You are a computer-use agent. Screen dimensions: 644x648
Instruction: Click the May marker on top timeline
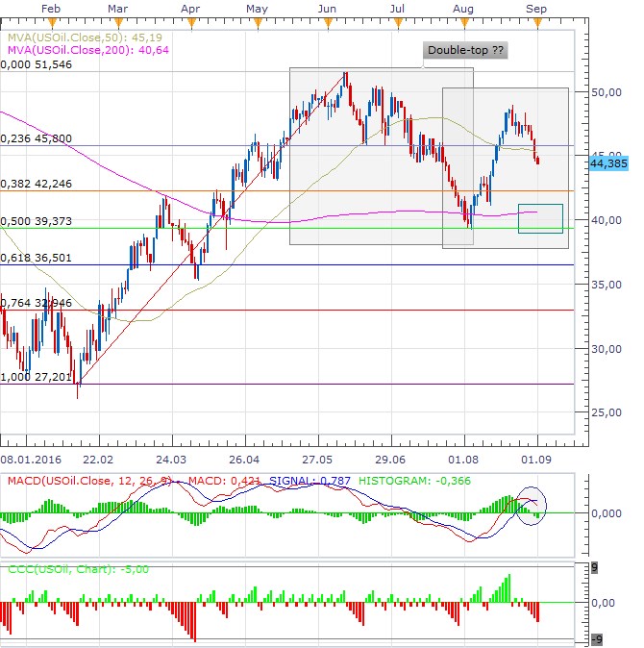pos(256,7)
